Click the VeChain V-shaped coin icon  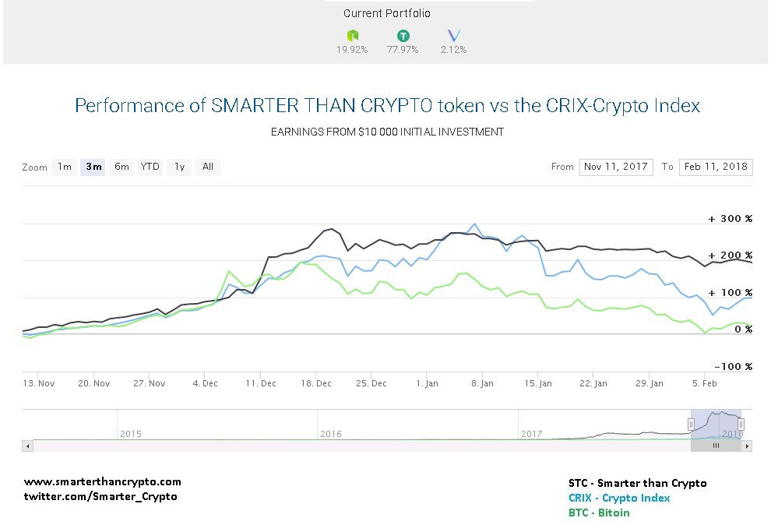point(454,35)
